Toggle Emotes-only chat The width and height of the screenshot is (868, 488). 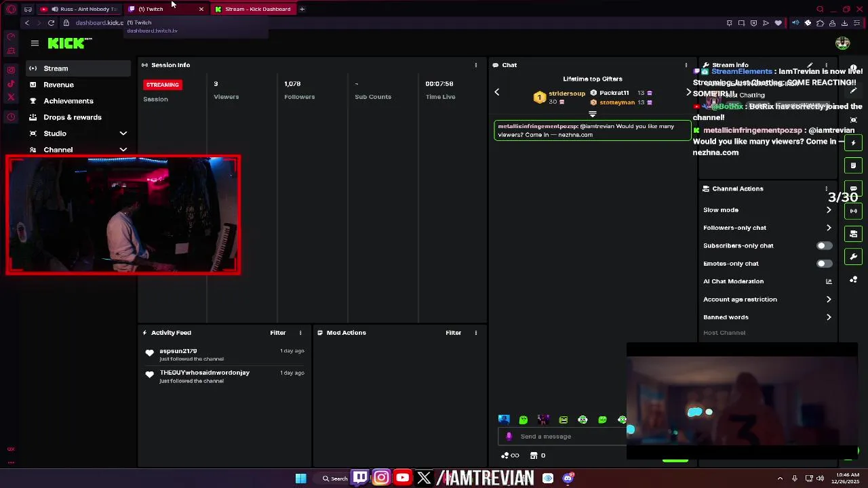click(824, 264)
